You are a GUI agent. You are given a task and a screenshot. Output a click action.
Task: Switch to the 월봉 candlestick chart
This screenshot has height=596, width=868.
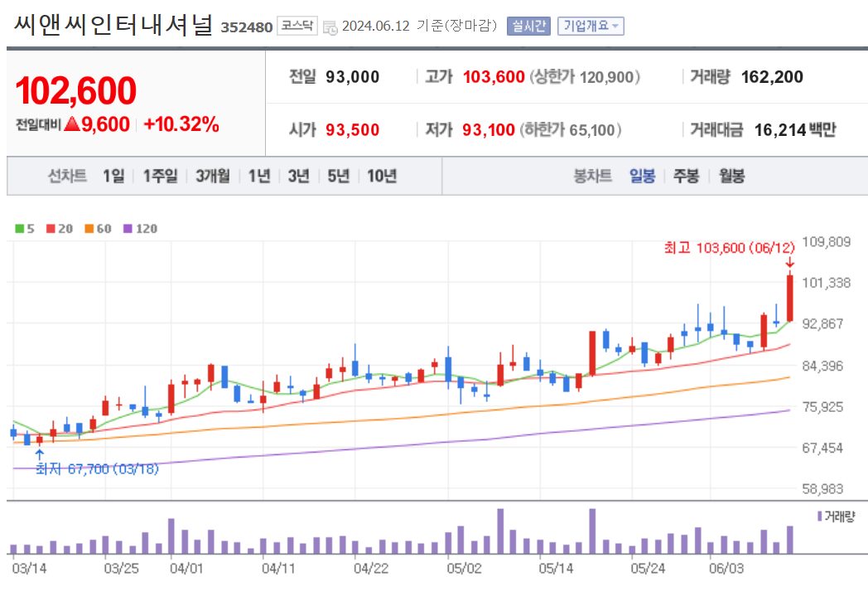(x=732, y=176)
